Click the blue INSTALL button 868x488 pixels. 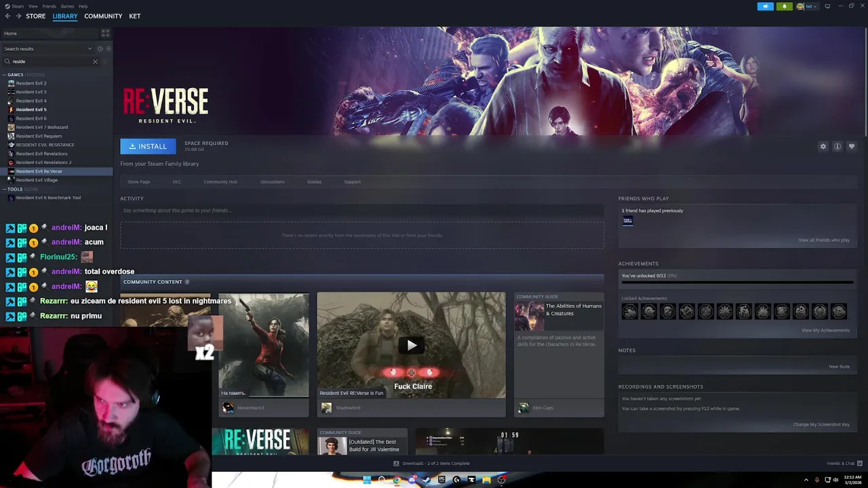coord(148,146)
